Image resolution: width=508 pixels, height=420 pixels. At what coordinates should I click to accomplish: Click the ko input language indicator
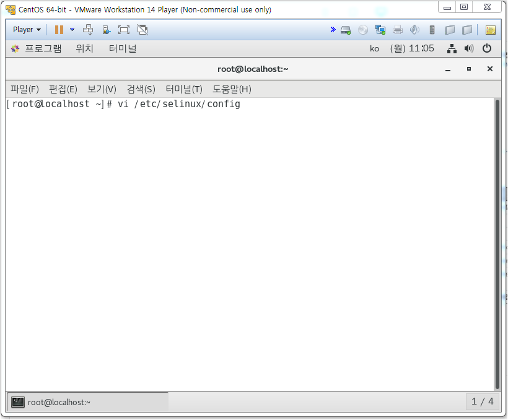(x=374, y=48)
